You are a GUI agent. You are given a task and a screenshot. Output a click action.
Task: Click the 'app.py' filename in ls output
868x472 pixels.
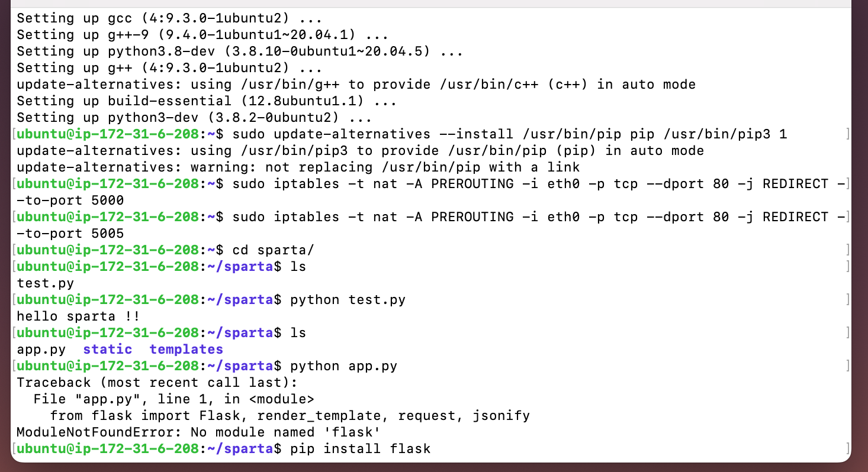[x=41, y=350]
